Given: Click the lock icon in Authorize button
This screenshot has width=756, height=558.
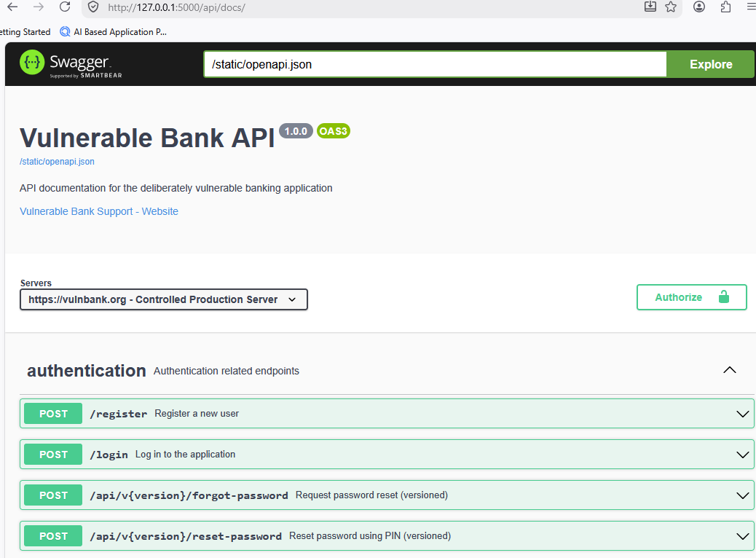Looking at the screenshot, I should click(x=724, y=296).
